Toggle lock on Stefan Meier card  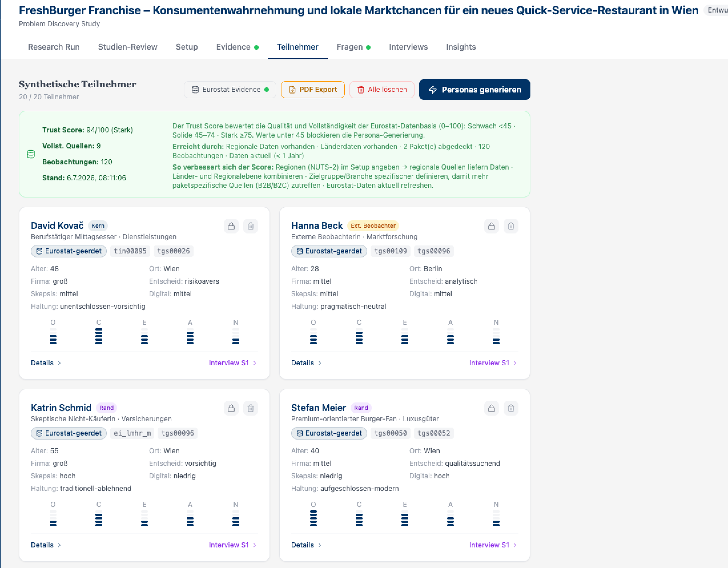(491, 408)
